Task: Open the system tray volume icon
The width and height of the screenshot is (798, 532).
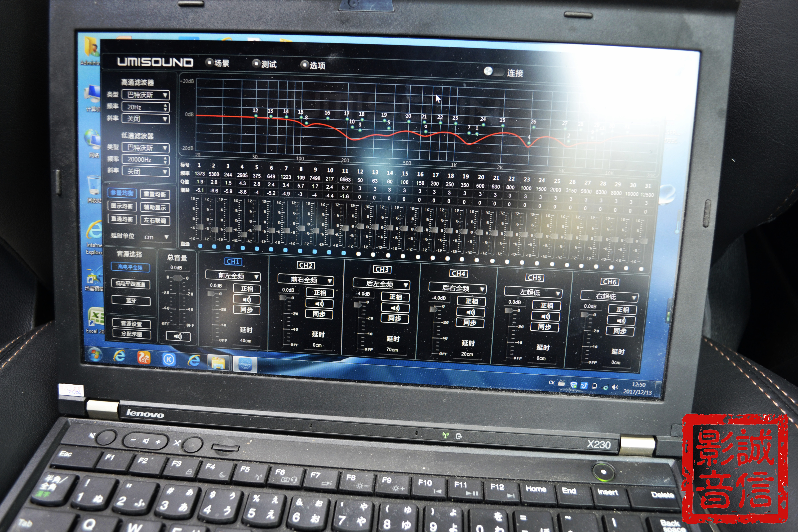Action: [615, 387]
